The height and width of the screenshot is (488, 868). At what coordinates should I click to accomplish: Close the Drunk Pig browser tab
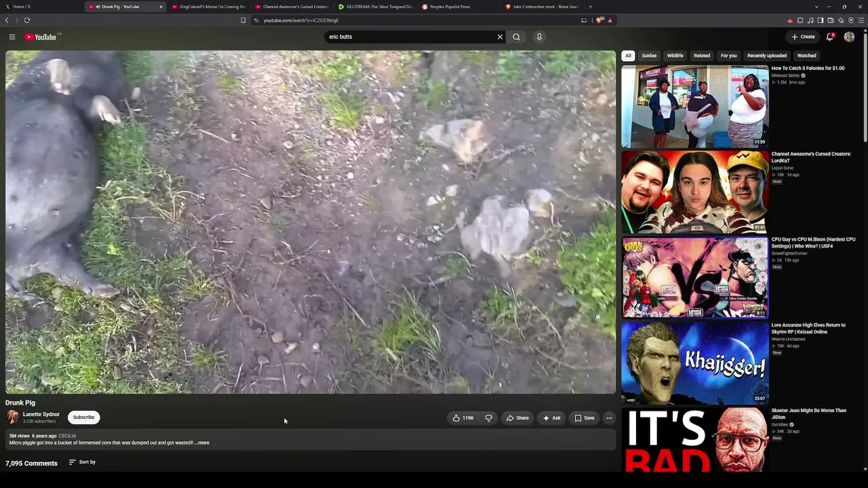(161, 7)
